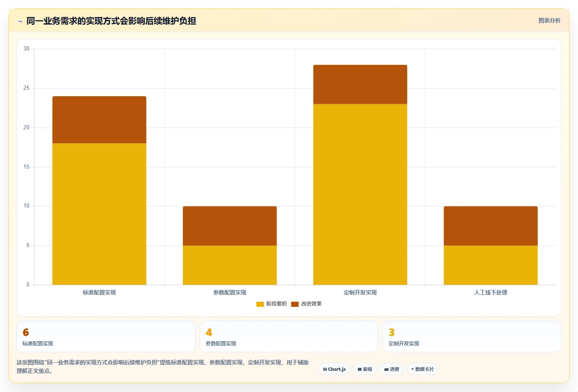This screenshot has width=578, height=392.
Task: Click the 标准配置实现 x-axis label
Action: click(99, 292)
